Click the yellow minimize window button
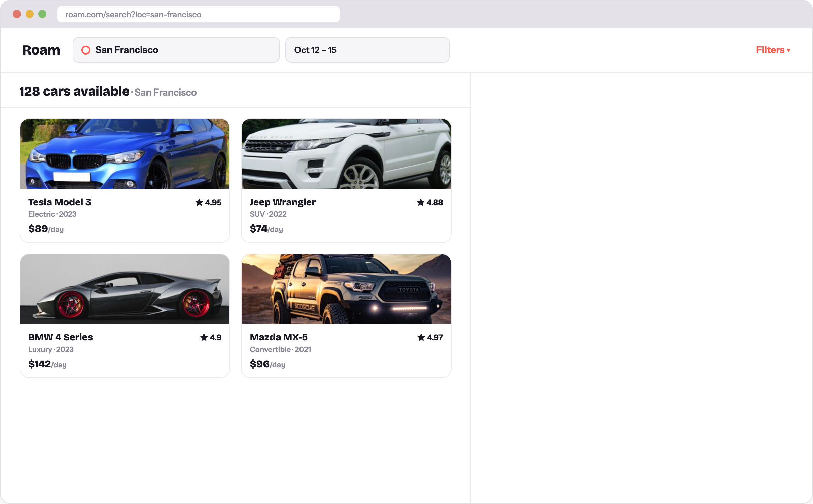Viewport: 813px width, 504px height. point(30,14)
